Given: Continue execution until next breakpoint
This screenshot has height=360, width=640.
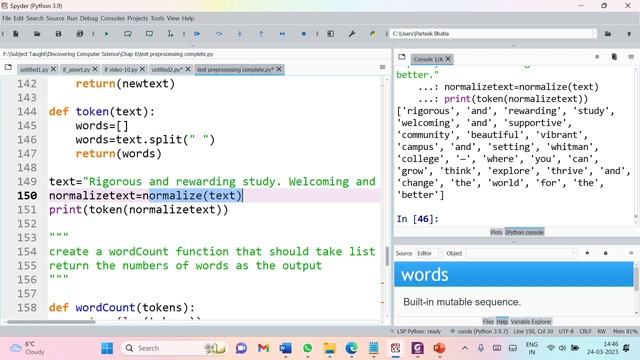Looking at the screenshot, I should (x=282, y=34).
